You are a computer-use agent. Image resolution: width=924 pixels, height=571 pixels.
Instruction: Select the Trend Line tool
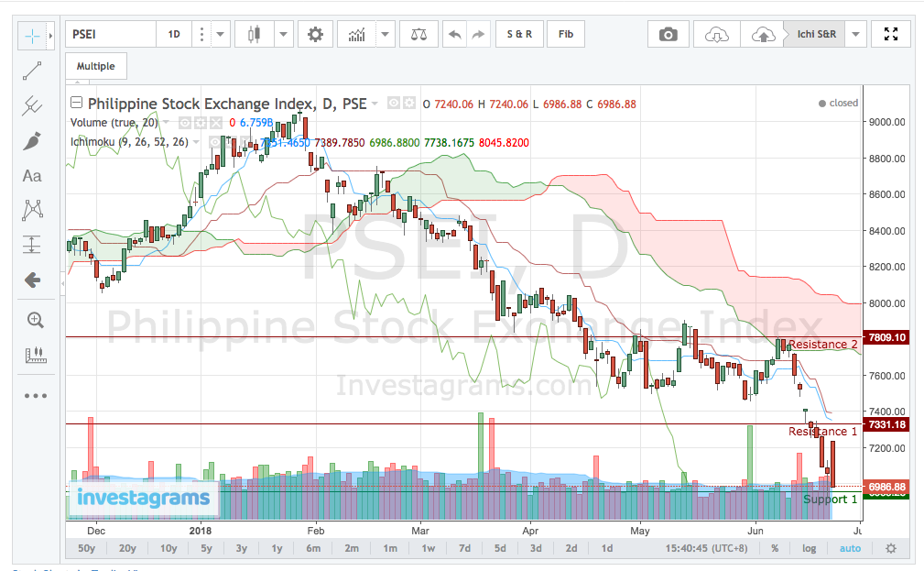34,71
